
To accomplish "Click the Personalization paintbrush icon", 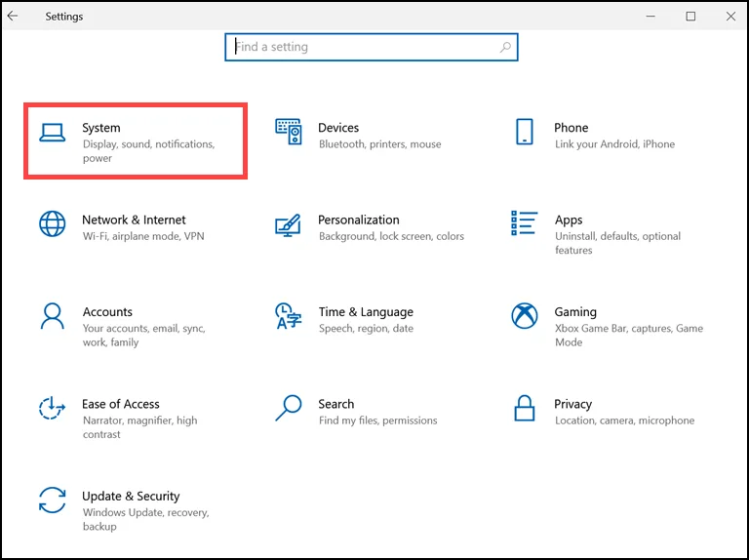I will [x=288, y=225].
